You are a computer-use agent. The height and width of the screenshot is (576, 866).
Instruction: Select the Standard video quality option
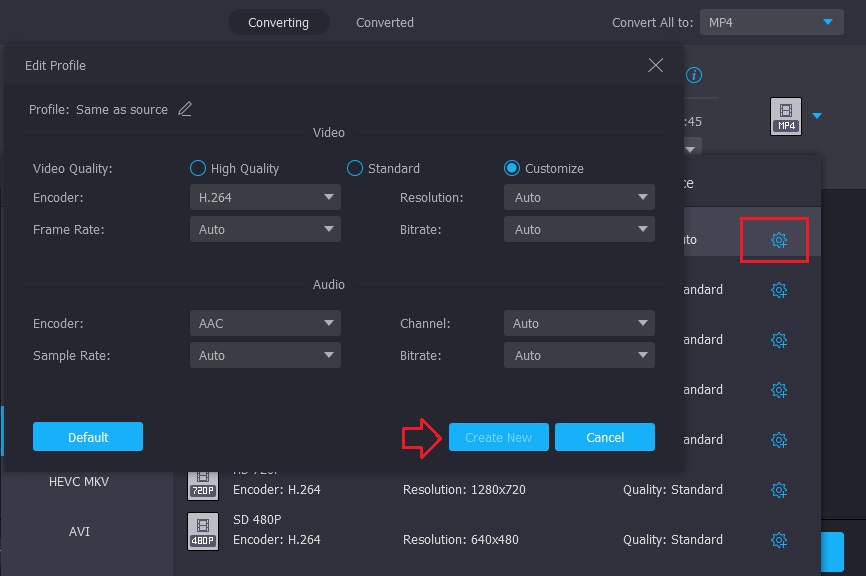tap(355, 168)
